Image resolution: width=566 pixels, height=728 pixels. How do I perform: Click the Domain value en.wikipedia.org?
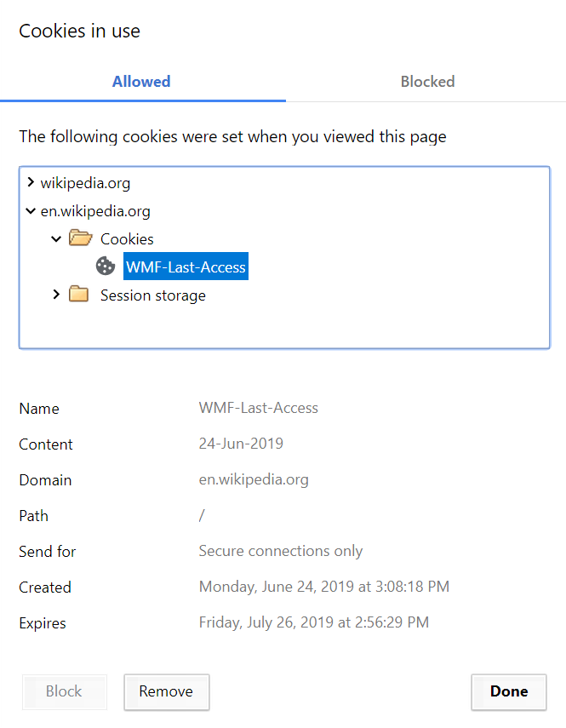254,479
